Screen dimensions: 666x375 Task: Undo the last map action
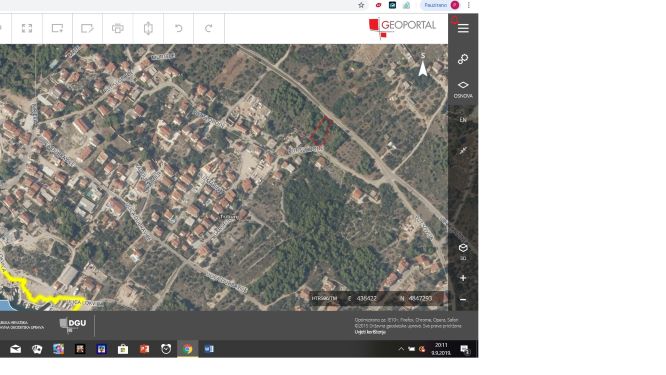pos(178,28)
